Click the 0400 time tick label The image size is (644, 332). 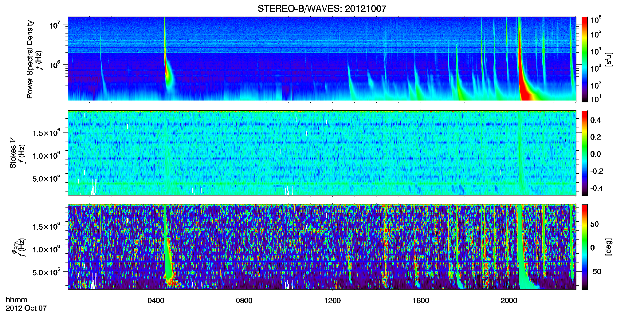pos(156,301)
